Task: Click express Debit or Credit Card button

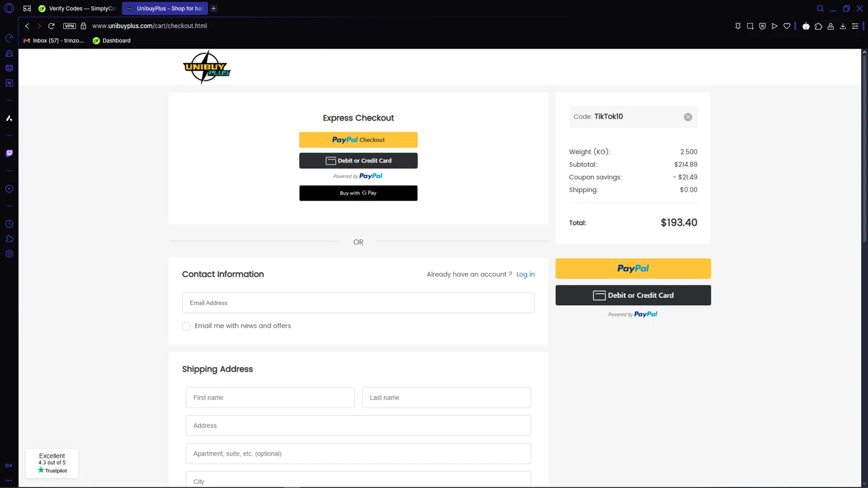Action: (x=358, y=161)
